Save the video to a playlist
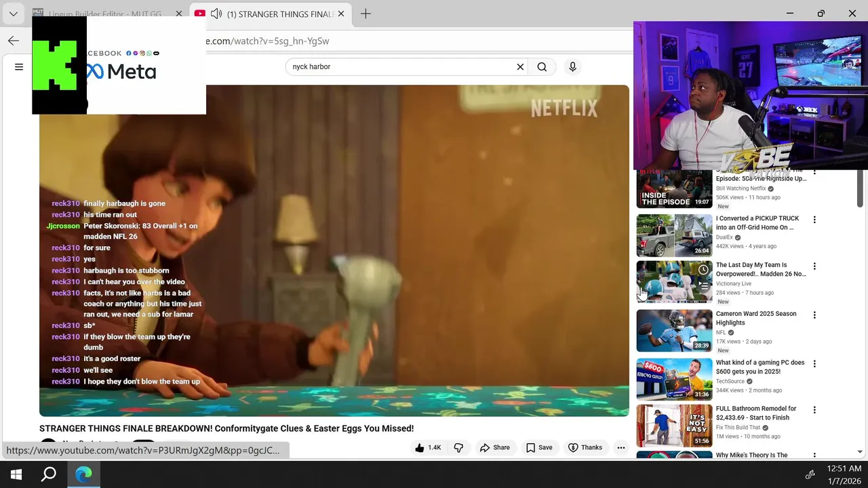Image resolution: width=868 pixels, height=488 pixels. coord(539,447)
